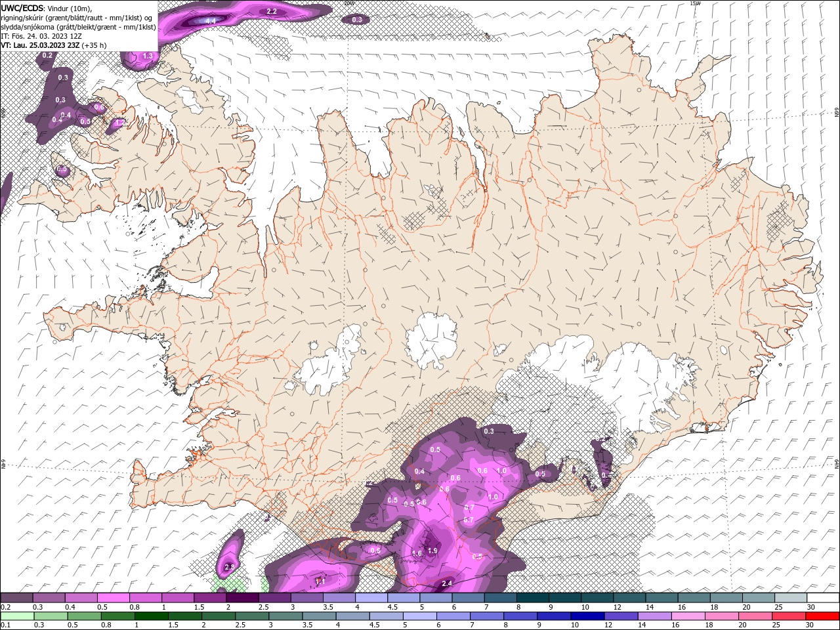Click the 30 label on the upper scale

click(810, 607)
